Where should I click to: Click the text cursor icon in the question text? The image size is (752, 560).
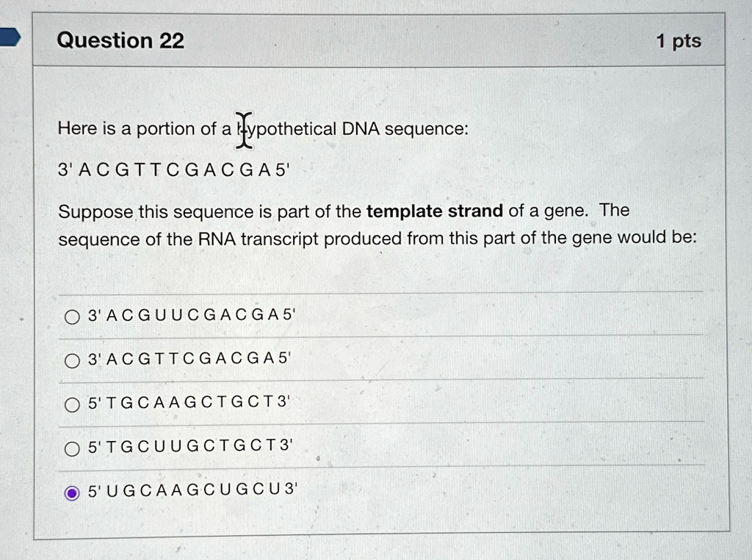(243, 131)
